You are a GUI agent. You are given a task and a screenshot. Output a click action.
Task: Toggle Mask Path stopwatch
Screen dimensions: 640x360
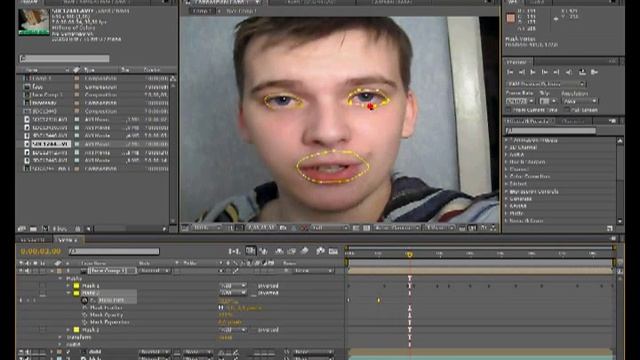(84, 300)
